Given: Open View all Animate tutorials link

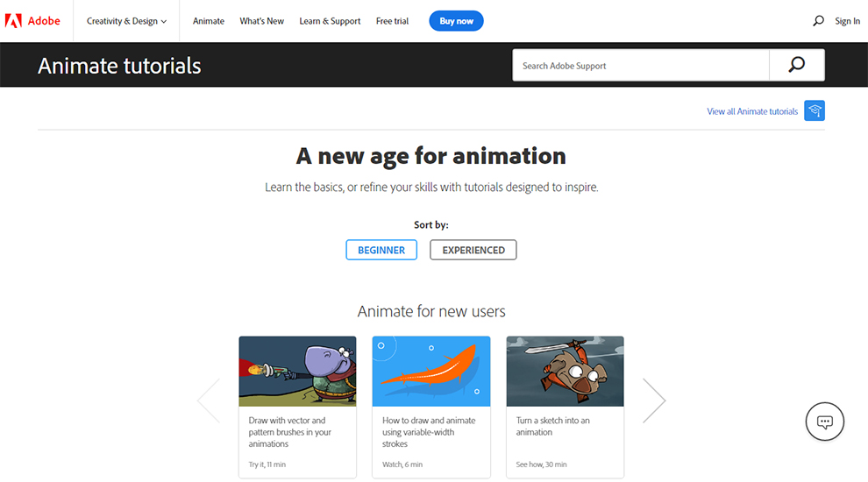Looking at the screenshot, I should pyautogui.click(x=752, y=111).
